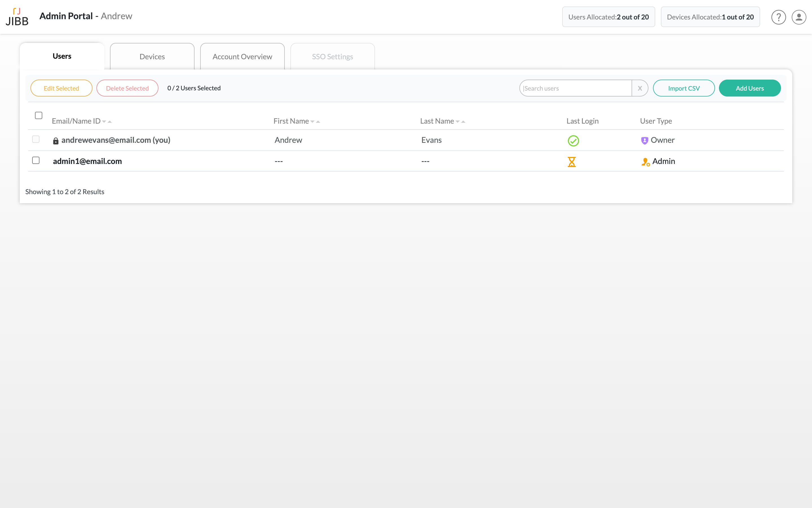Click the Last Name column header

[x=437, y=121]
